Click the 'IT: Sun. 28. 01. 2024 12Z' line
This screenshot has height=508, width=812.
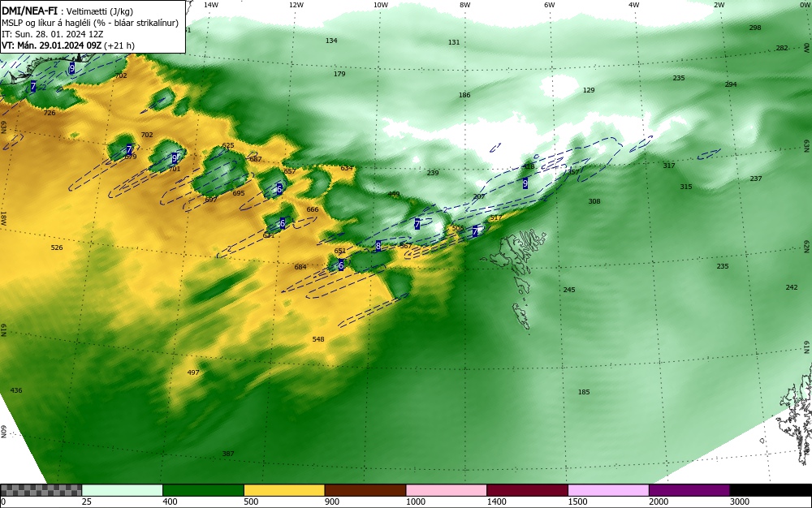[52, 34]
